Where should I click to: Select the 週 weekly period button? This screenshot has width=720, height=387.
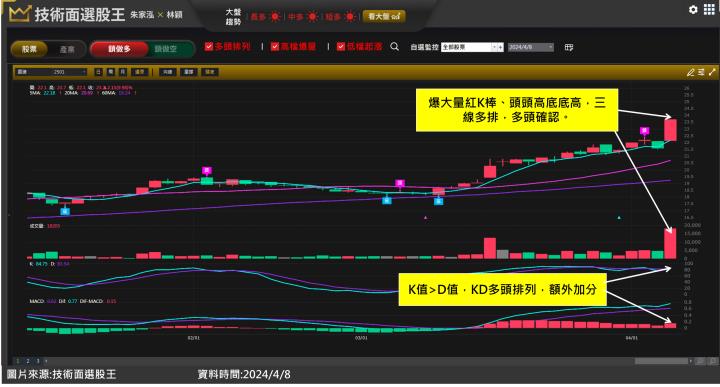111,72
